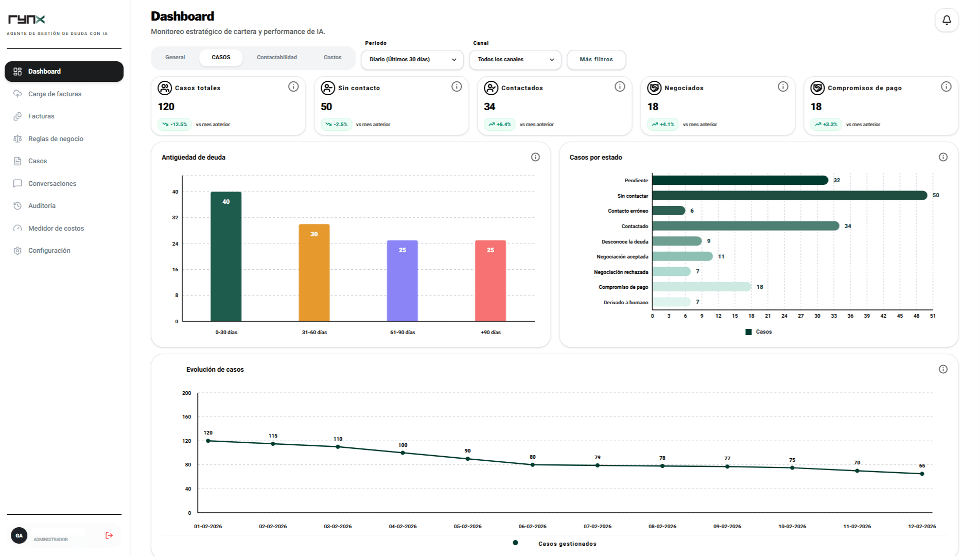Image resolution: width=980 pixels, height=556 pixels.
Task: Click the +3.3% trend badge
Action: click(x=826, y=125)
